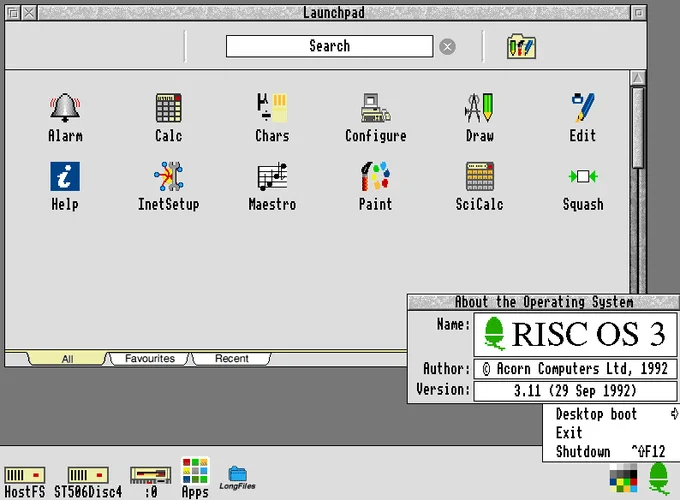Viewport: 680px width, 500px height.
Task: Switch to the Recent tab
Action: coord(232,359)
